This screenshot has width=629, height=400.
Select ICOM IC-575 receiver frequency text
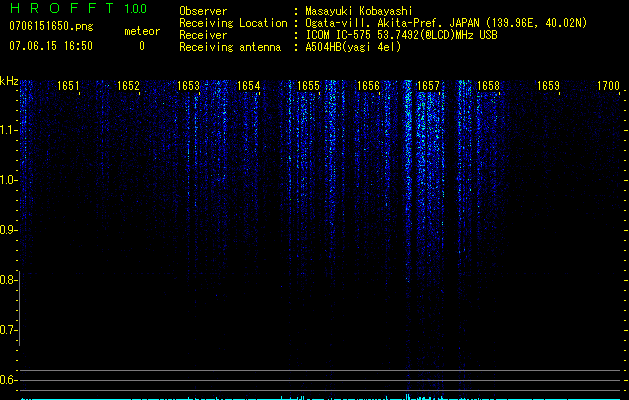pos(402,35)
